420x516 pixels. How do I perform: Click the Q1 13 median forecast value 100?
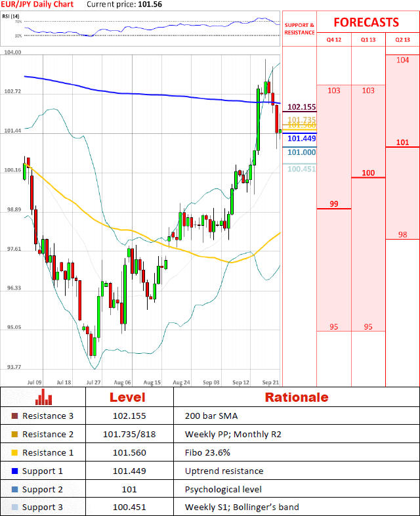tap(368, 173)
